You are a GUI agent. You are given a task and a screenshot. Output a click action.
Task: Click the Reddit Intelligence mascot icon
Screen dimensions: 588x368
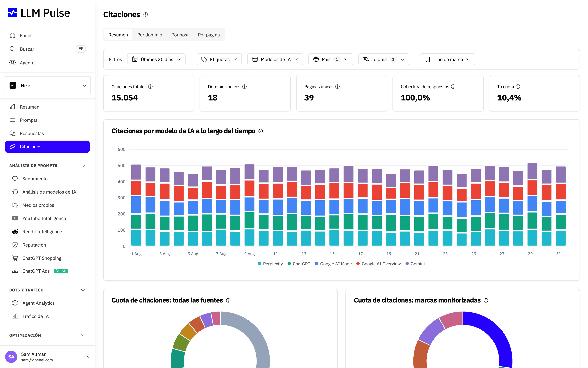pos(15,232)
